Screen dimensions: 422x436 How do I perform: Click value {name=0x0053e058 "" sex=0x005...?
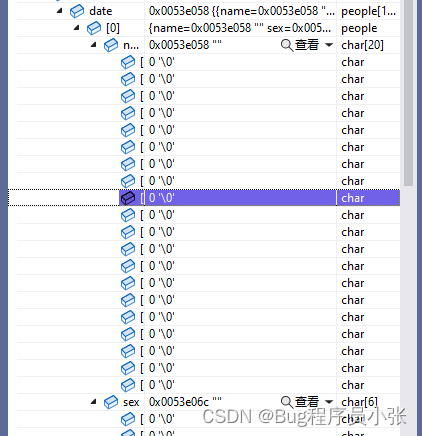[240, 28]
